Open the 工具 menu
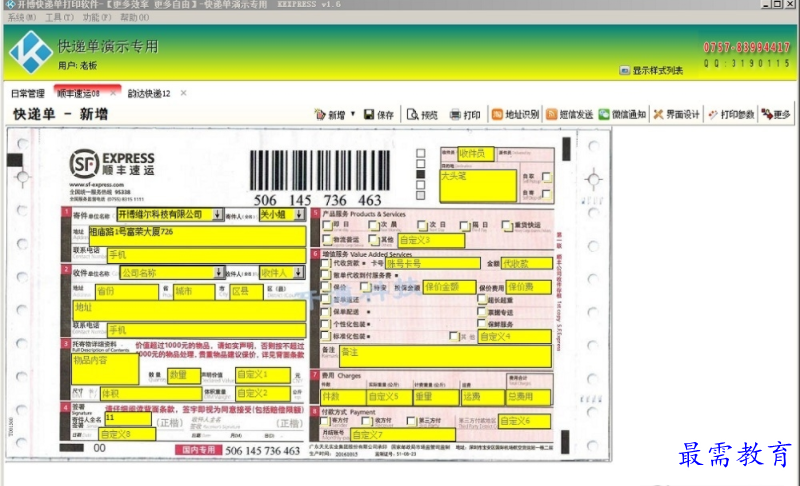This screenshot has width=800, height=486. (59, 17)
